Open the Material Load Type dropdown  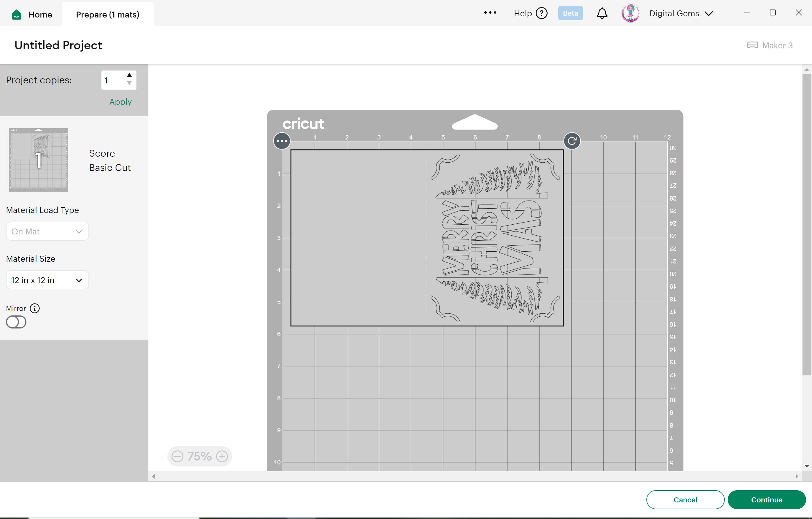[x=47, y=231]
